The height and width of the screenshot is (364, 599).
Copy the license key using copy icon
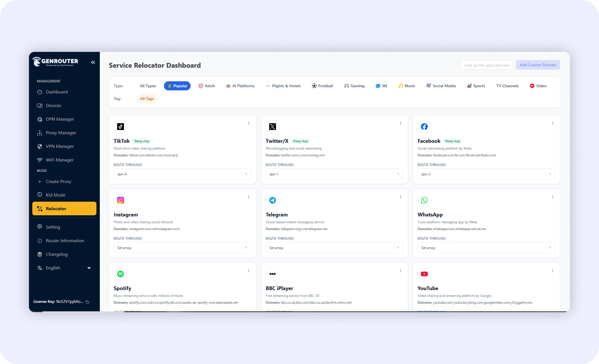point(88,302)
